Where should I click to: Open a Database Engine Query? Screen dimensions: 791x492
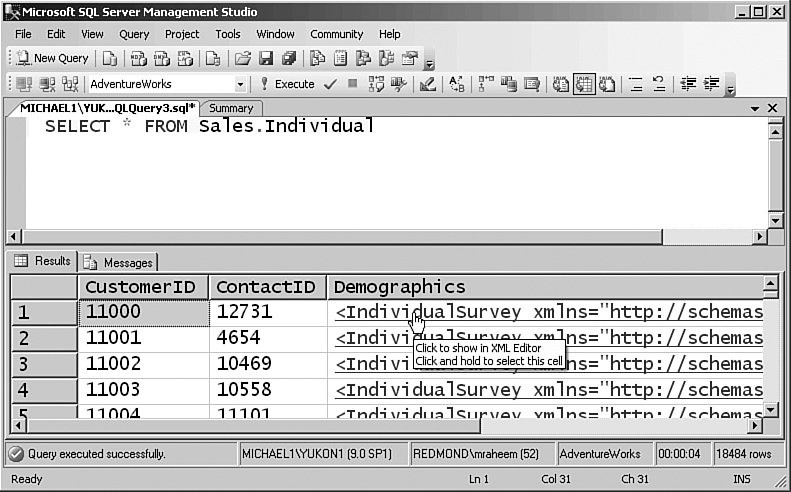tap(109, 59)
